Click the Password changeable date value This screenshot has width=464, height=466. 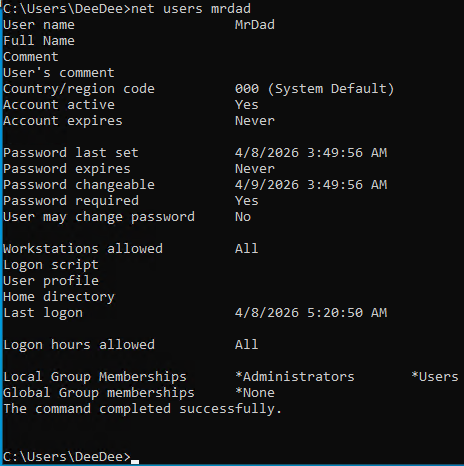[x=311, y=185]
